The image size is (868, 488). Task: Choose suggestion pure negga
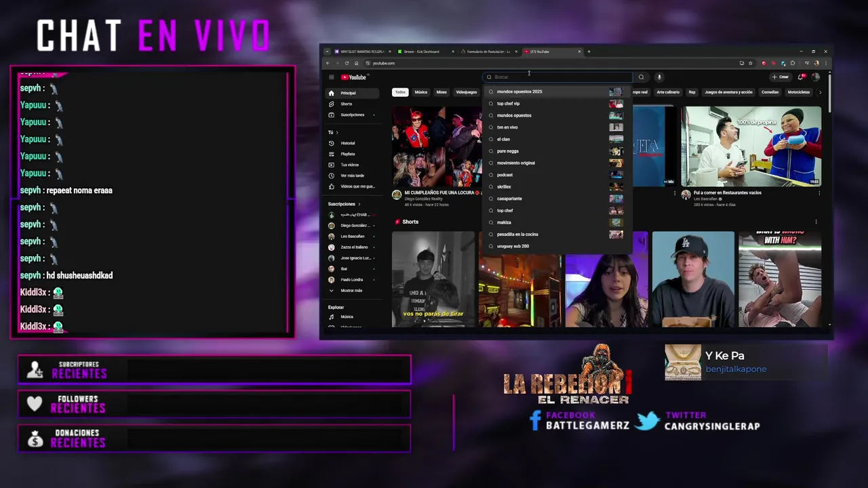tap(556, 151)
